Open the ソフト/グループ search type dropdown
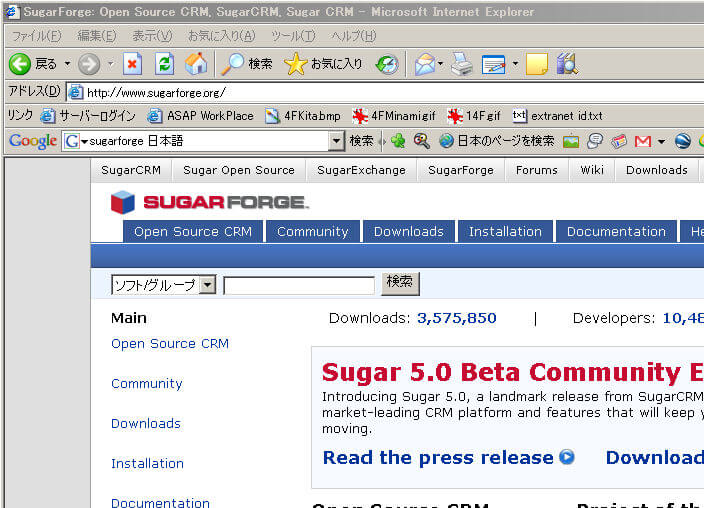The image size is (704, 508). (208, 285)
